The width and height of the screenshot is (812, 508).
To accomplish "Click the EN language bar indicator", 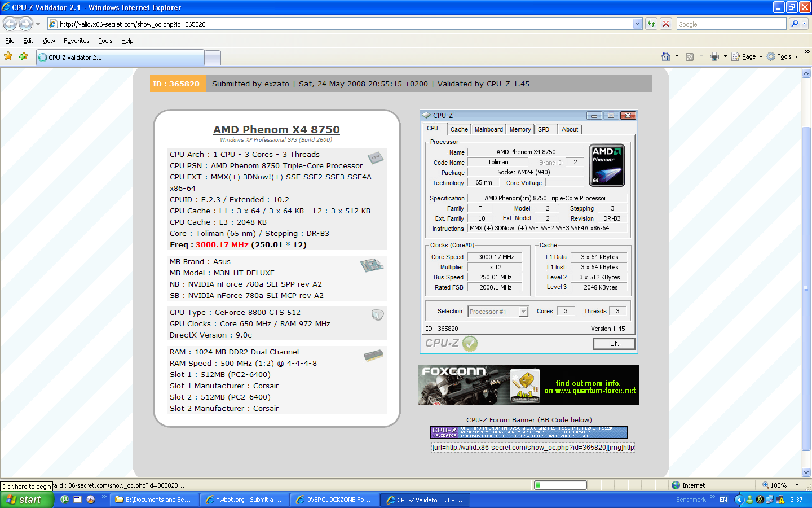I will point(723,500).
